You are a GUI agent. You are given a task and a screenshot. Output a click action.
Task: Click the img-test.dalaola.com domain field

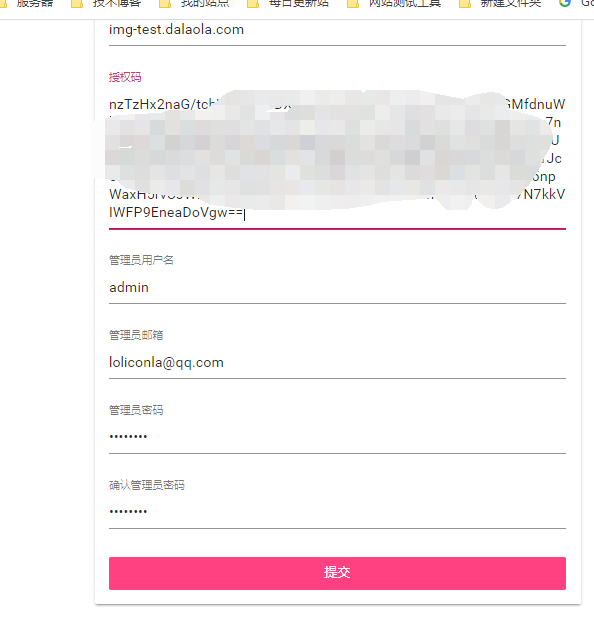click(x=337, y=30)
